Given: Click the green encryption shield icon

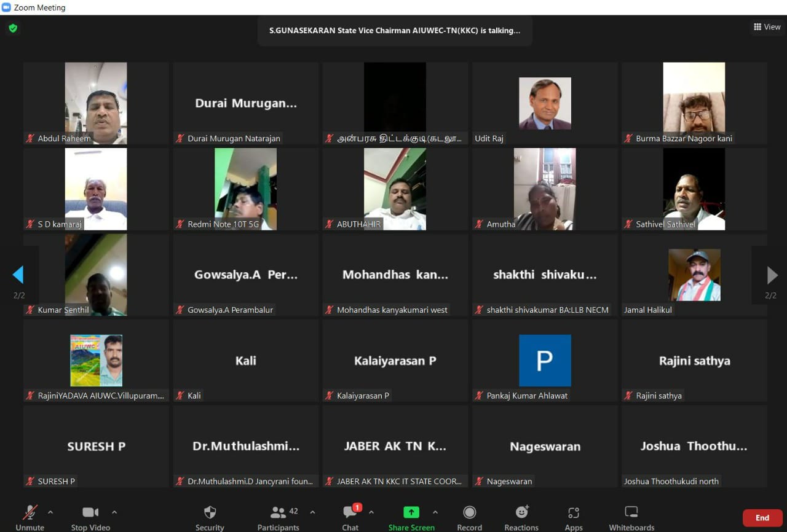Looking at the screenshot, I should click(x=13, y=28).
